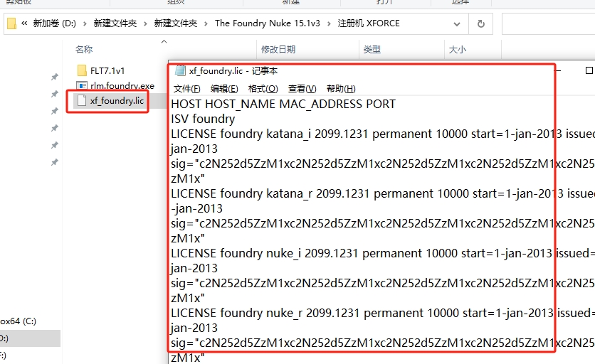Maximize the Notepad window
Image resolution: width=595 pixels, height=364 pixels.
click(589, 71)
